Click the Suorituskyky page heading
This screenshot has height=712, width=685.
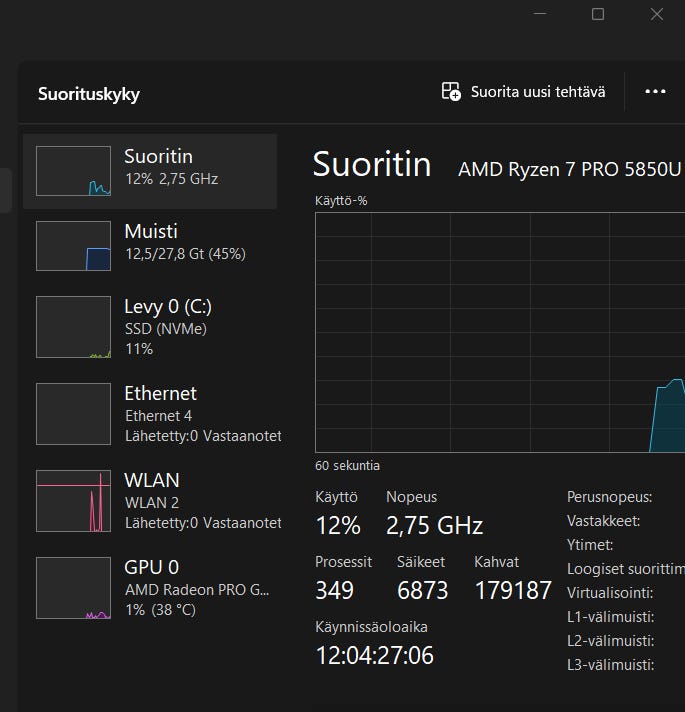pyautogui.click(x=89, y=95)
